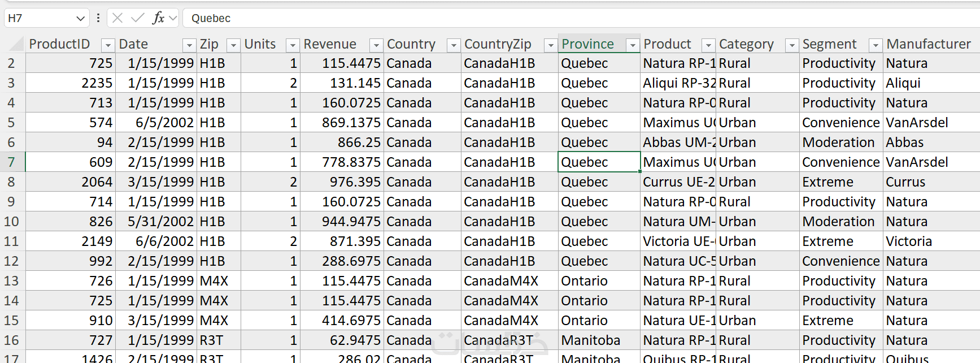This screenshot has width=980, height=363.
Task: Click the enter checkmark icon in formula bar
Action: point(137,18)
